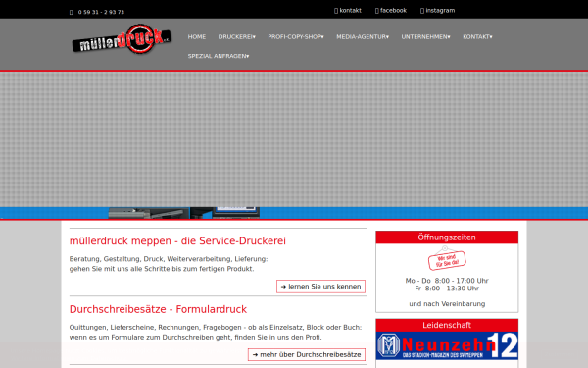Click heading 'müllerdruck meppen - die Service-Druckerei'
Screen dimensions: 588x368
(177, 241)
